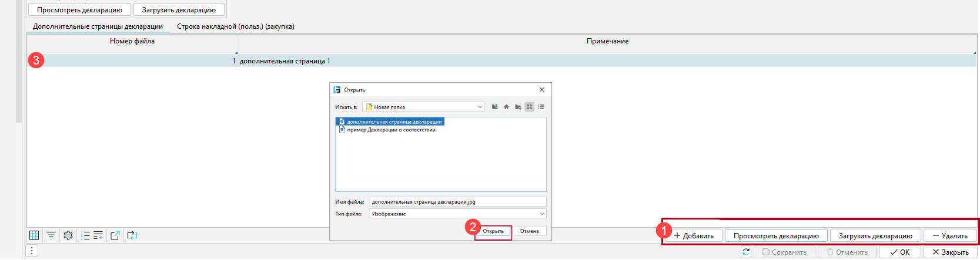
Task: Click the add-row list icon with plus
Action: click(x=98, y=235)
